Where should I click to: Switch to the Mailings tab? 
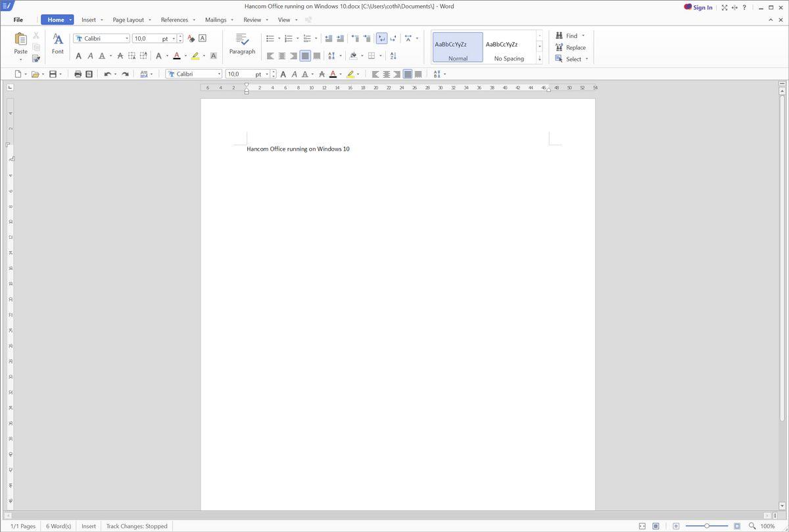coord(216,20)
